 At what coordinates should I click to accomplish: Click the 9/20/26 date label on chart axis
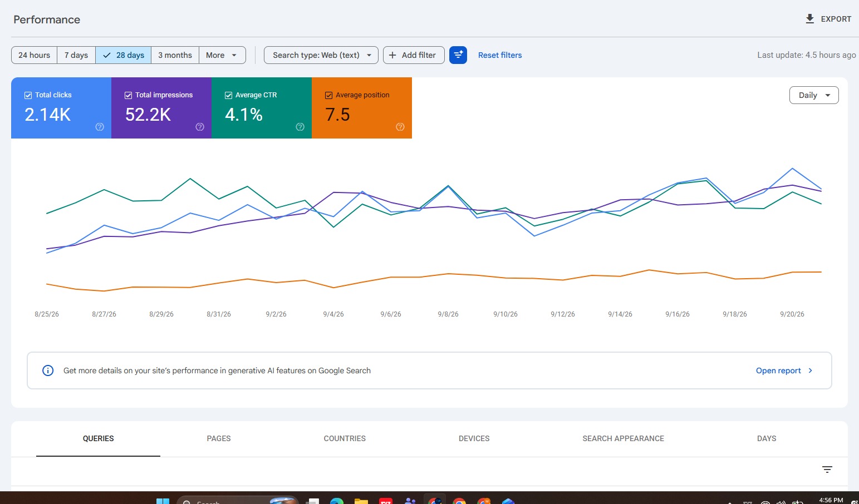792,314
